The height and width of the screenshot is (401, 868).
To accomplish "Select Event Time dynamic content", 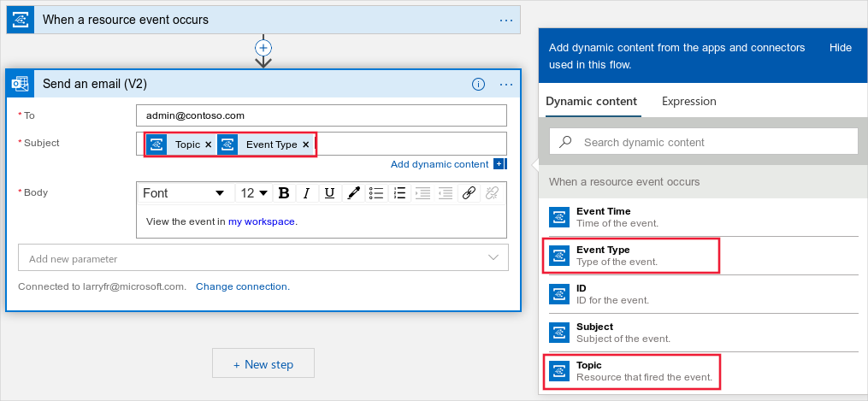I will (x=703, y=217).
